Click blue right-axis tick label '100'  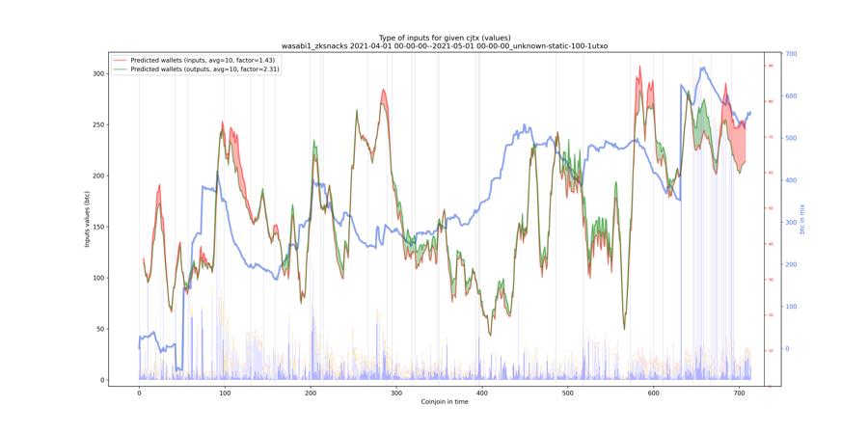click(x=790, y=307)
